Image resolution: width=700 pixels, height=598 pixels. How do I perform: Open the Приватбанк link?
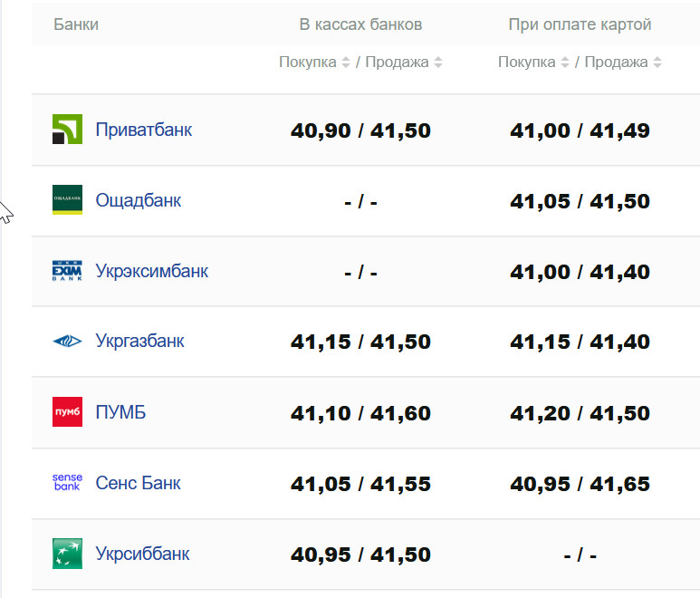coord(143,130)
